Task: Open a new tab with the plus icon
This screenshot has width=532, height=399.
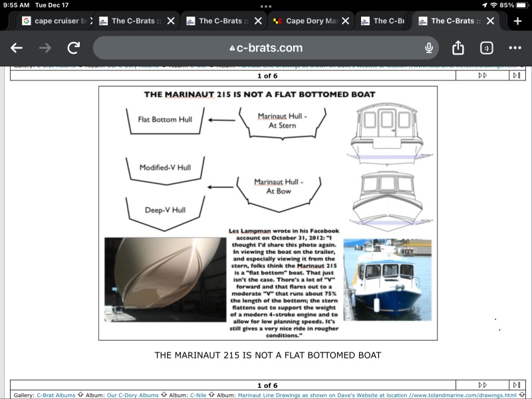Action: [517, 21]
